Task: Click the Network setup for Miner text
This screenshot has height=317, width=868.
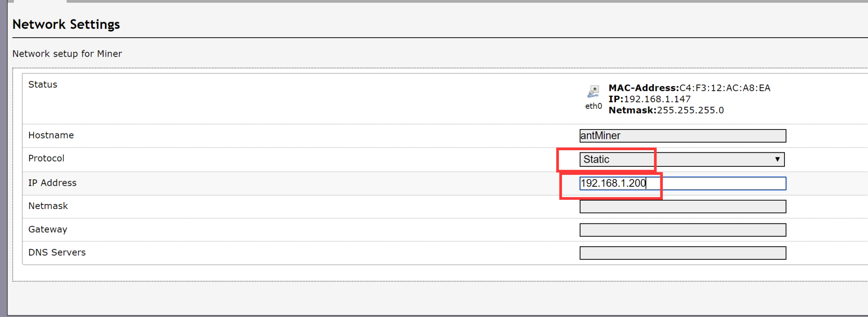Action: pos(67,53)
